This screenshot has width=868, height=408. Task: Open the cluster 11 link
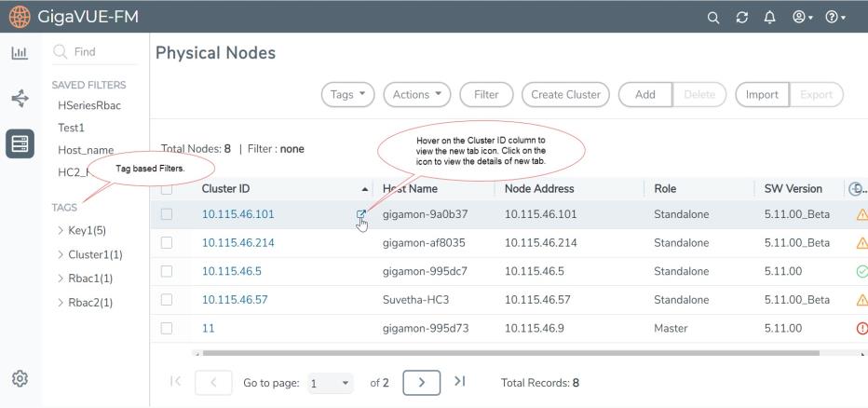click(208, 328)
